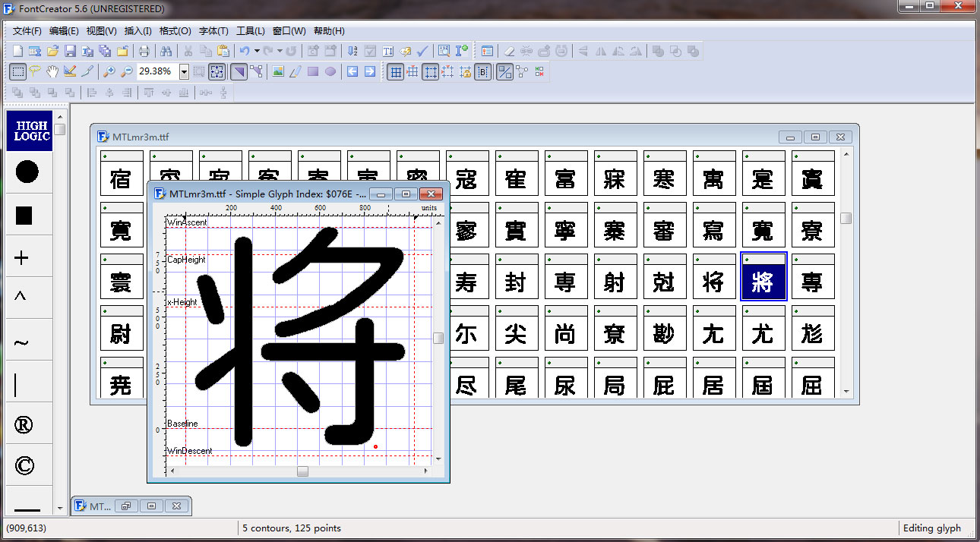Click the Contour mode triangle icon
The width and height of the screenshot is (980, 542).
239,71
